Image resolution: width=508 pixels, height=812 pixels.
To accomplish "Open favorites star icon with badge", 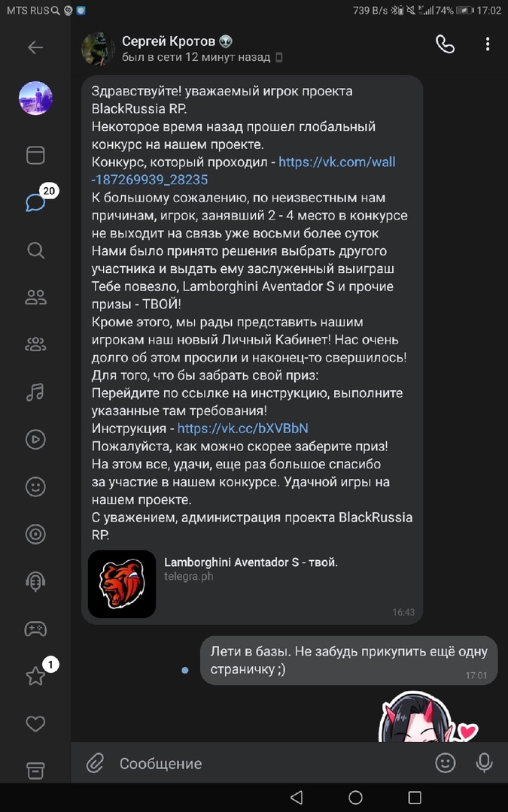I will click(35, 675).
